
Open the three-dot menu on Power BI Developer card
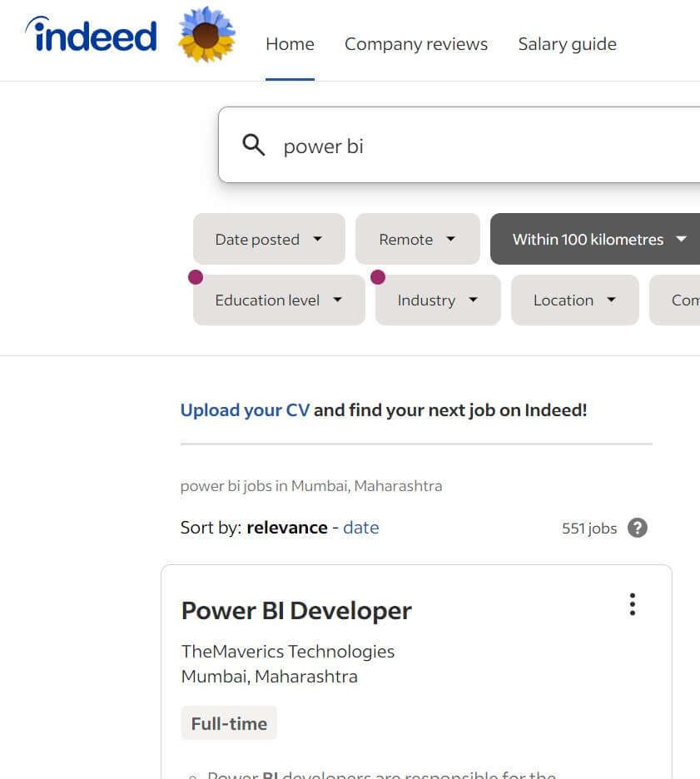632,604
